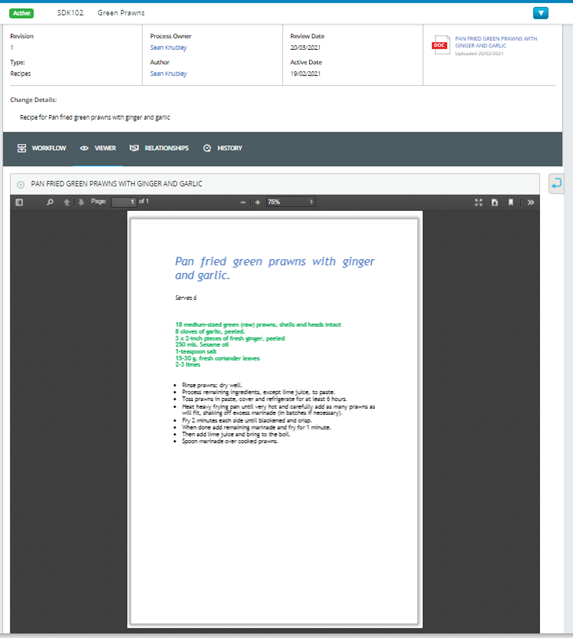
Task: Zoom in with the plus button
Action: 257,202
